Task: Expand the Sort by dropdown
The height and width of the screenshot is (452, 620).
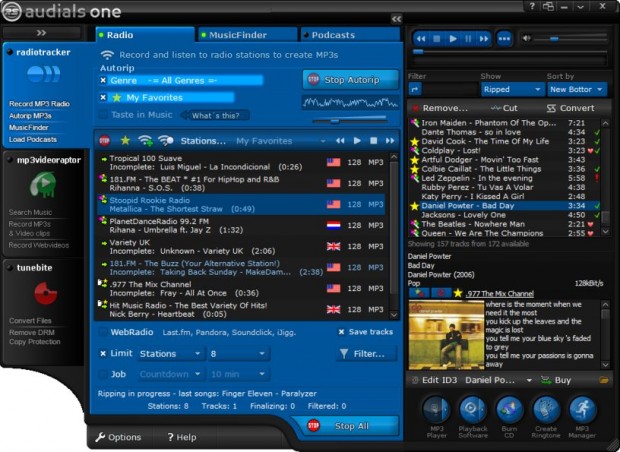Action: pos(576,89)
